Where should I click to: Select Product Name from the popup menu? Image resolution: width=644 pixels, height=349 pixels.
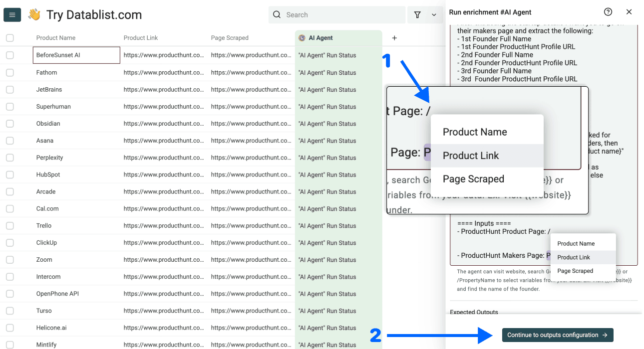coord(474,132)
